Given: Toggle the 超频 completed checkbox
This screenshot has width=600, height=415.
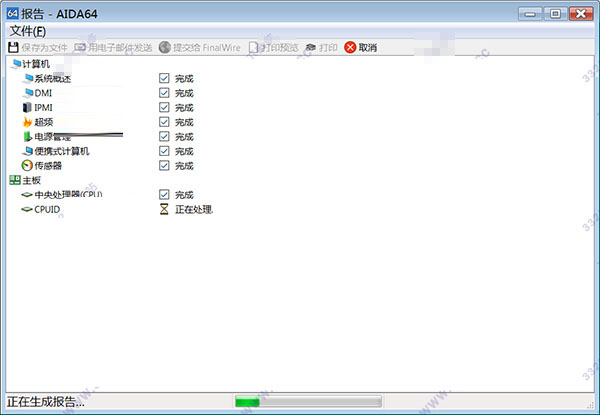Looking at the screenshot, I should 164,122.
